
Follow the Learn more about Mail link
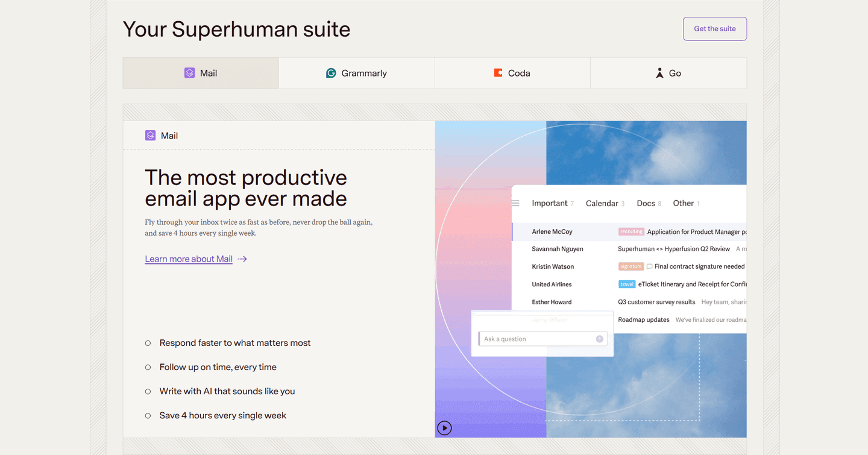pos(189,259)
